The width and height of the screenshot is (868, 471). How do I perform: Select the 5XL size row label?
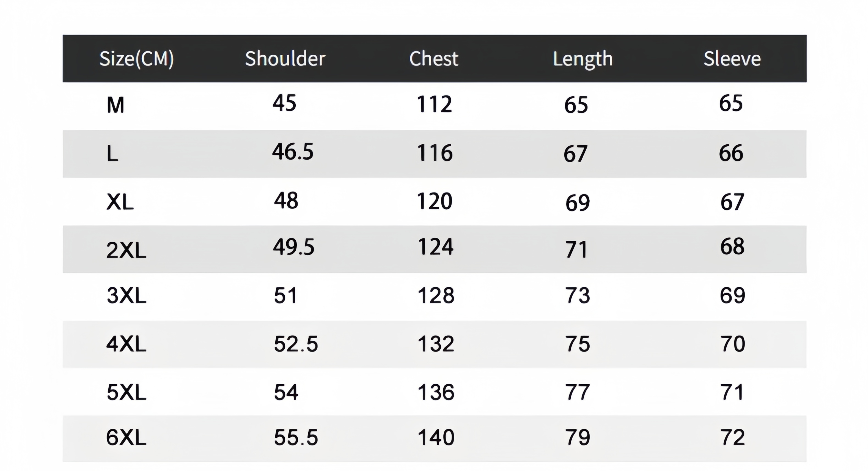126,392
